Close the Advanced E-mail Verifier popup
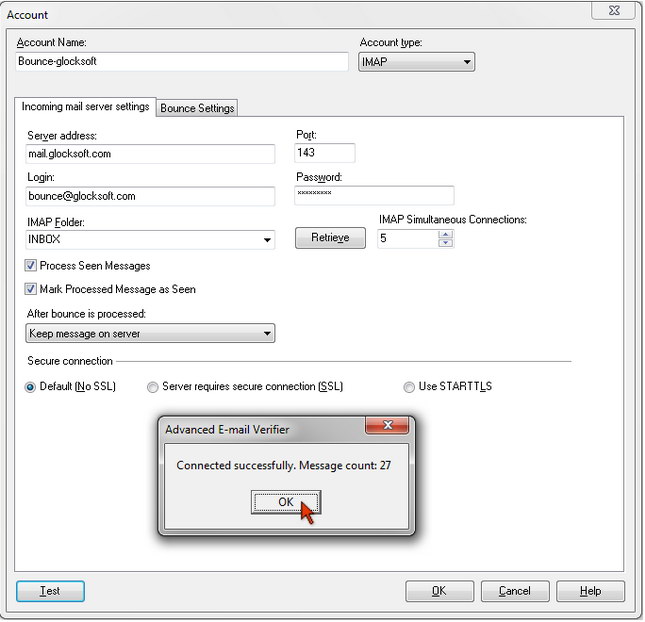Screen dimensions: 645x622 tap(387, 425)
